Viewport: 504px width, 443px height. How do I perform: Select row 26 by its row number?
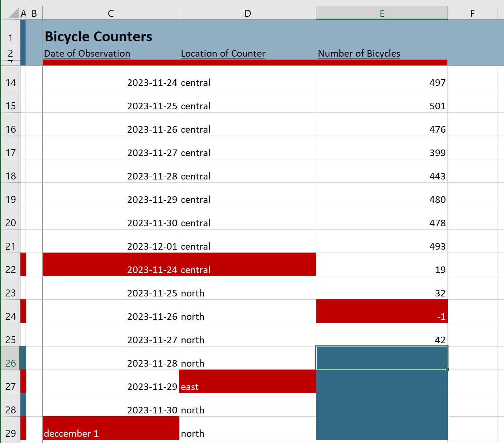pos(11,363)
